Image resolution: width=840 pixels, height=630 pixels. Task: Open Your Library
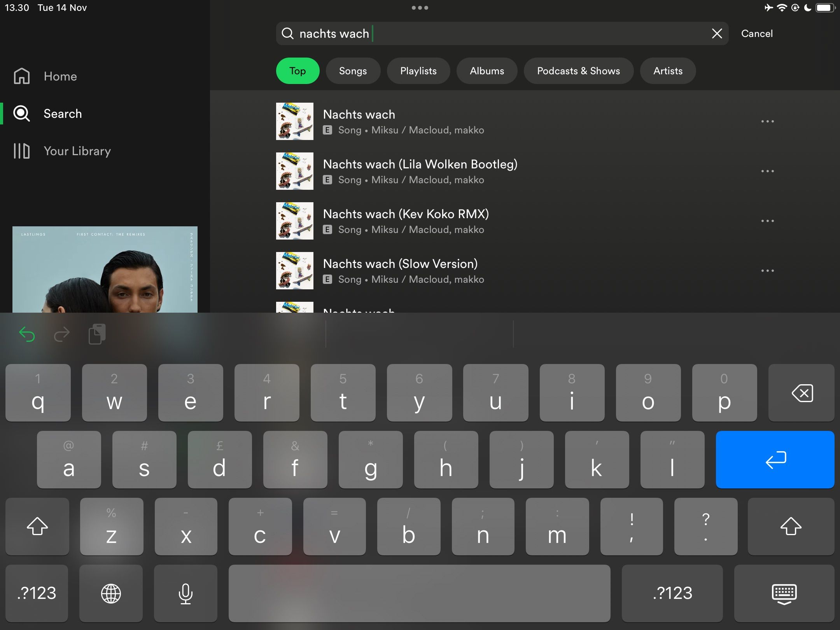(77, 151)
